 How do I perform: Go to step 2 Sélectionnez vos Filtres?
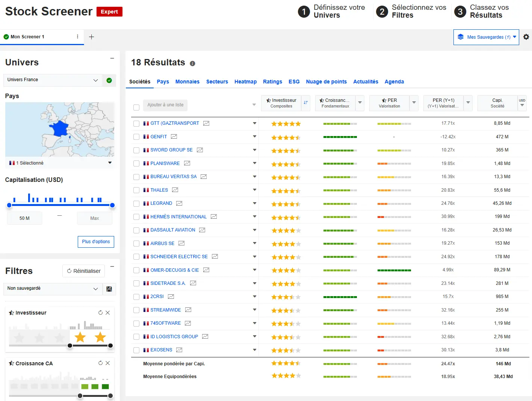coord(411,12)
